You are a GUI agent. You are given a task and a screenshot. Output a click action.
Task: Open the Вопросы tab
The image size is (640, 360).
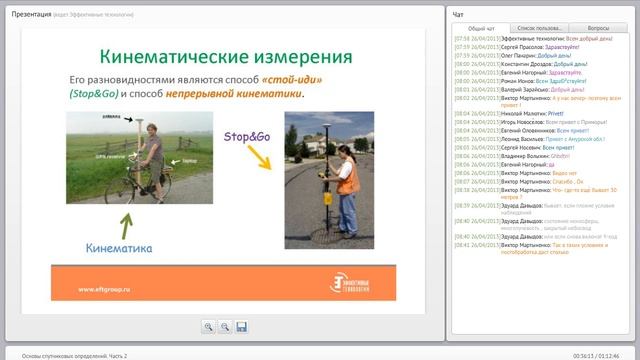click(x=598, y=28)
